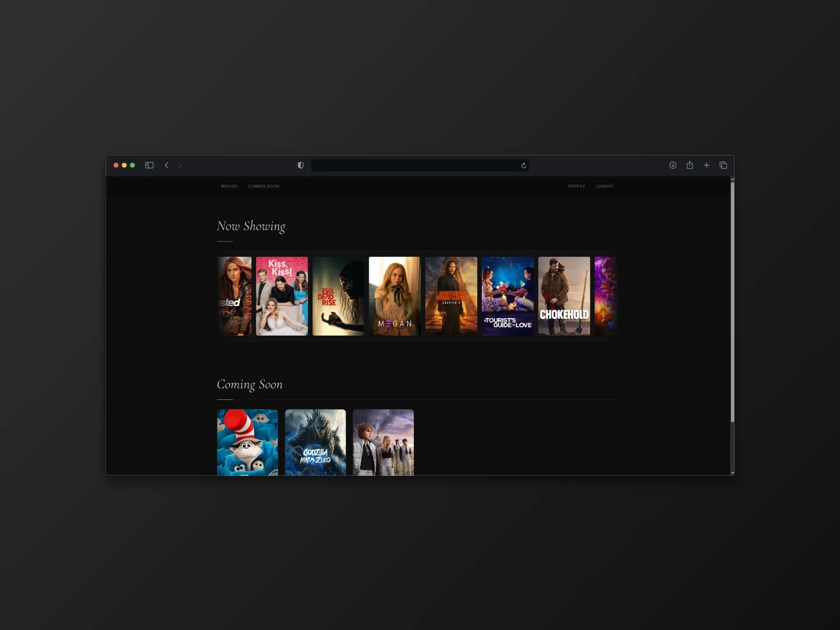Click the Logout link

pos(605,186)
